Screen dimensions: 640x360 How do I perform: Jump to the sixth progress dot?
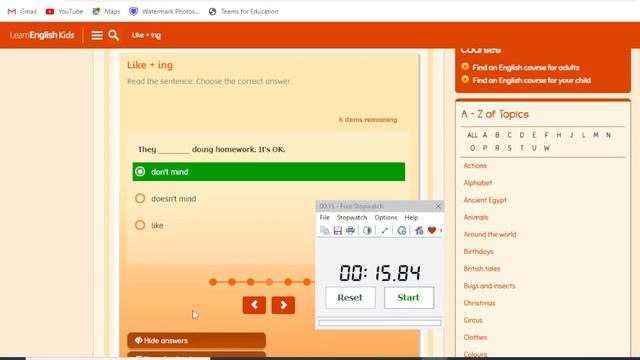pos(307,282)
